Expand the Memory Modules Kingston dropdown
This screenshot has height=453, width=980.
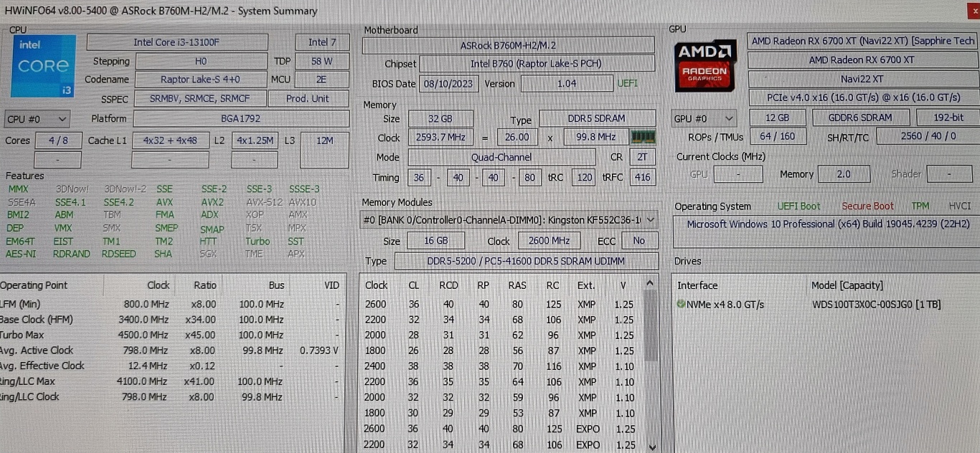649,220
